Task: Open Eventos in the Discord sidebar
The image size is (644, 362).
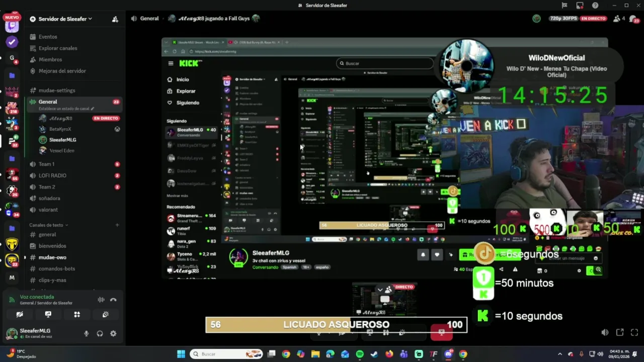Action: [48, 37]
